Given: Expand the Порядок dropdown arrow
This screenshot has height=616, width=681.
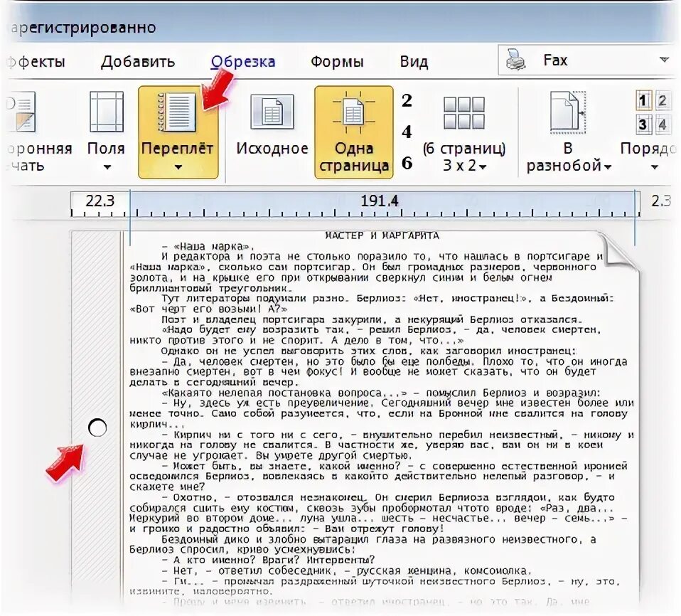Looking at the screenshot, I should (654, 167).
